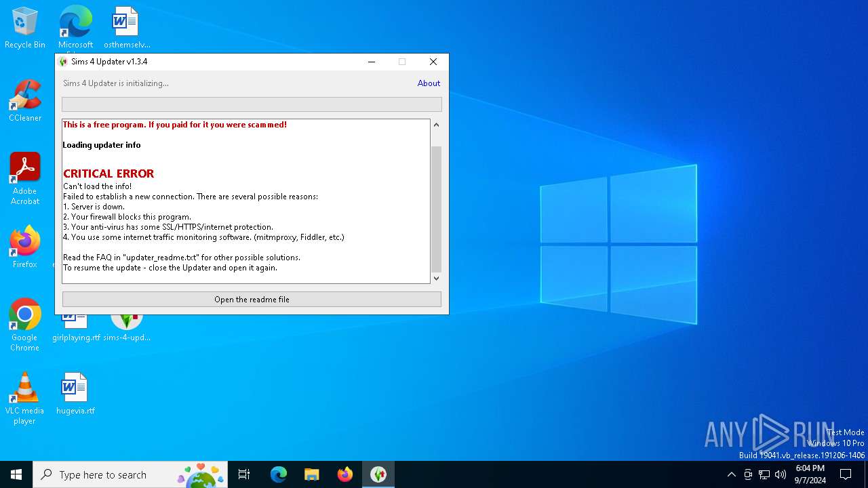The width and height of the screenshot is (868, 488).
Task: Click 'Sims 4 Updater is initializing...' status
Action: tap(116, 83)
